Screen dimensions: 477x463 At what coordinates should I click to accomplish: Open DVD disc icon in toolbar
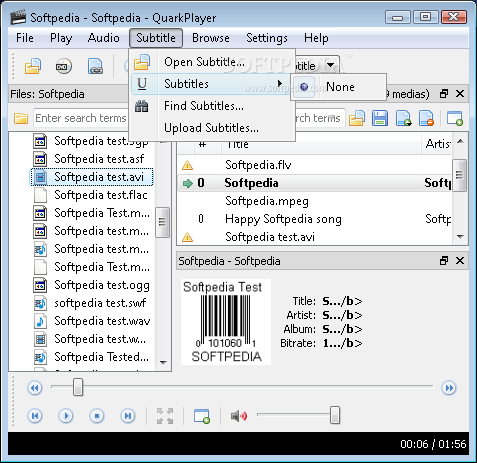(x=63, y=66)
